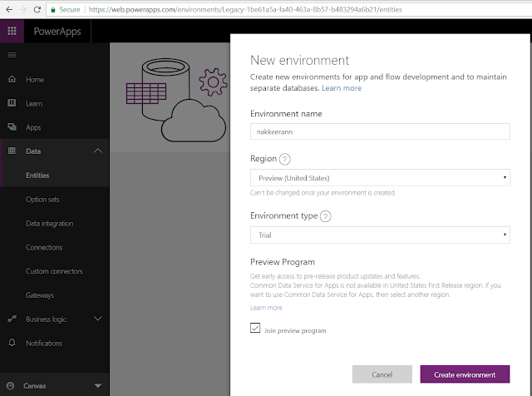Click Environment type help question mark
This screenshot has width=532, height=396.
pyautogui.click(x=325, y=216)
